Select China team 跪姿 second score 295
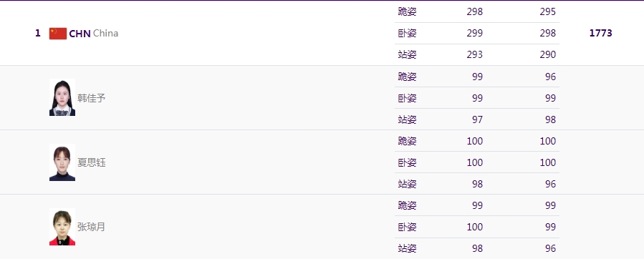The width and height of the screenshot is (644, 259). point(548,11)
